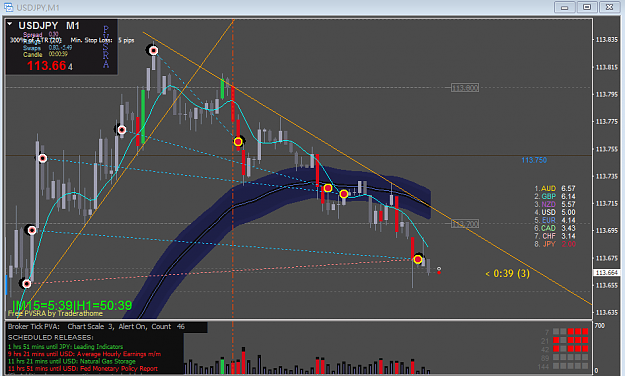Viewport: 625px width, 376px height.
Task: Click the 700 volume scale label
Action: pyautogui.click(x=599, y=326)
